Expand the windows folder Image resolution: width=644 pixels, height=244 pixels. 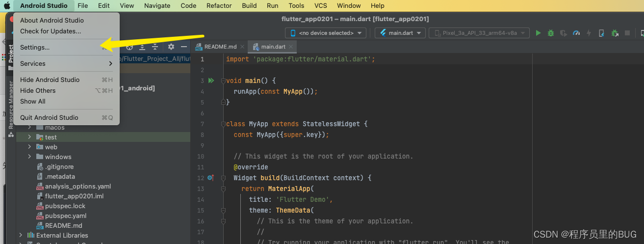click(29, 157)
